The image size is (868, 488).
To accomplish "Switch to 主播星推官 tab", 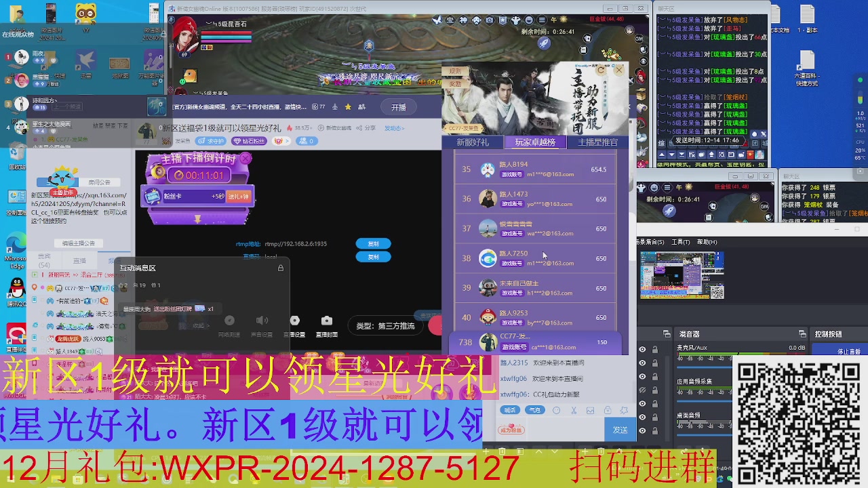I will (597, 142).
